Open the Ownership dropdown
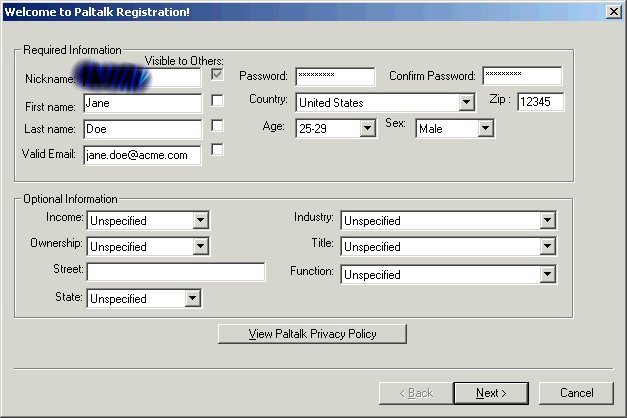 click(x=200, y=246)
